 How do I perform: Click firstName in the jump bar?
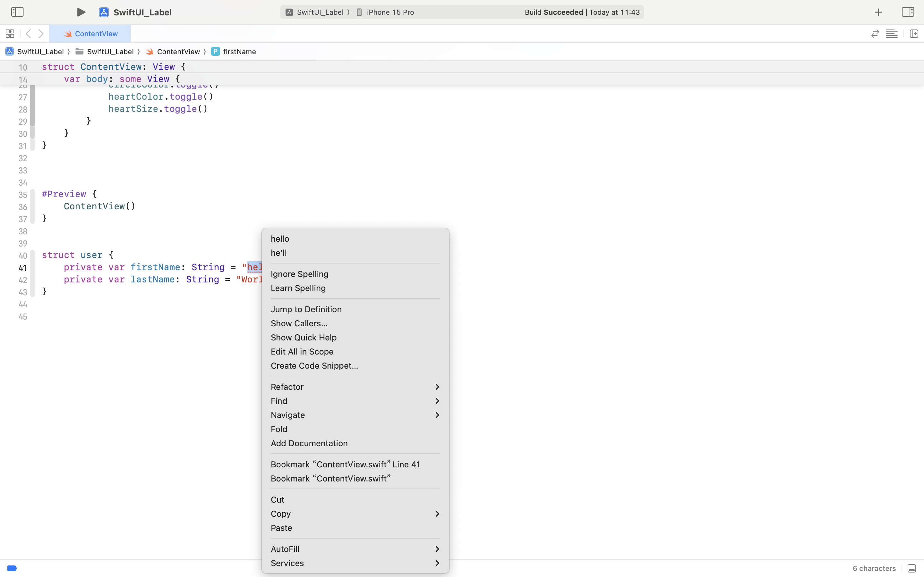239,52
